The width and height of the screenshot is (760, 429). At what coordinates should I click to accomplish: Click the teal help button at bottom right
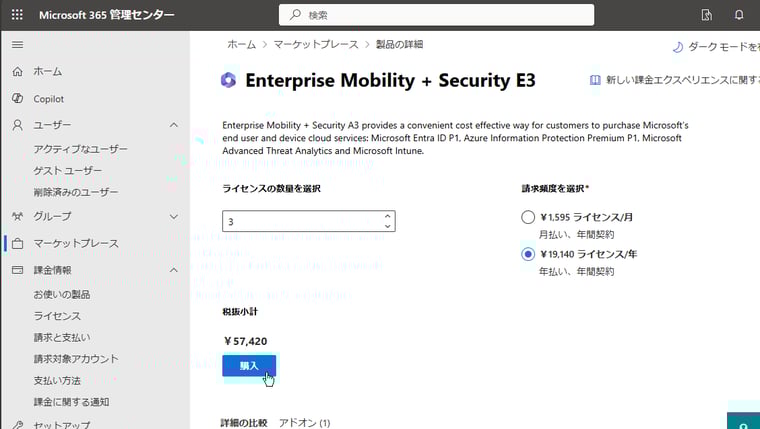(744, 421)
